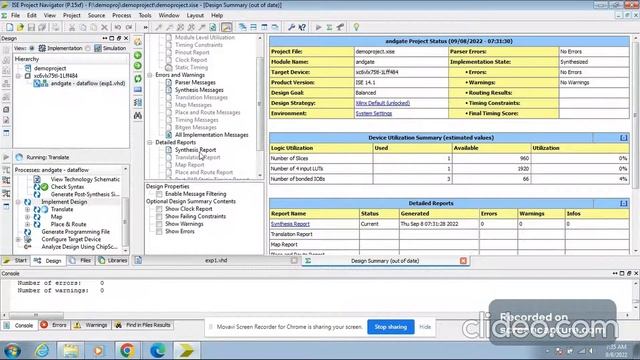Click the light bulb tips icon
Viewport: 640px width, 360px height.
click(x=356, y=27)
